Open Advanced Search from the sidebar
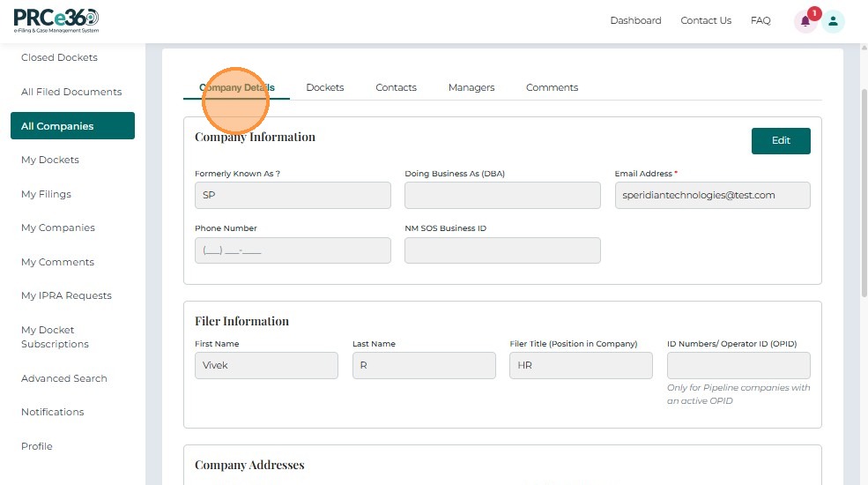 64,378
